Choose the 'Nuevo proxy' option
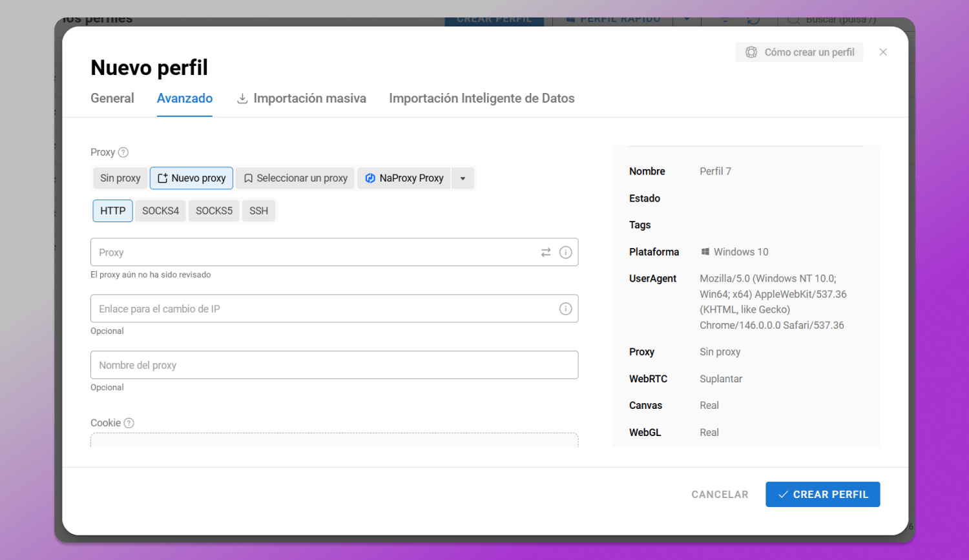 pyautogui.click(x=191, y=178)
